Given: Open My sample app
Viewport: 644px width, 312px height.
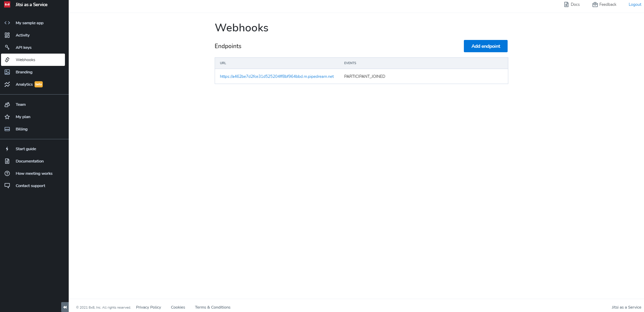Looking at the screenshot, I should (29, 23).
